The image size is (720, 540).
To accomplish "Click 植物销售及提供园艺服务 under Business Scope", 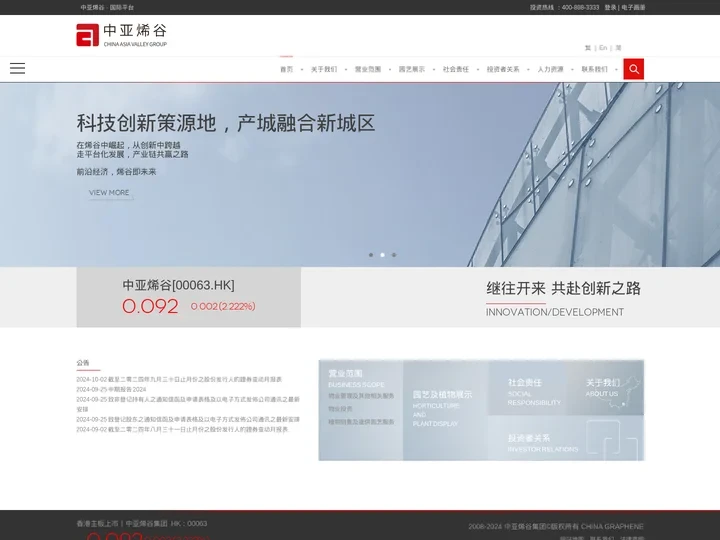I will pyautogui.click(x=361, y=422).
